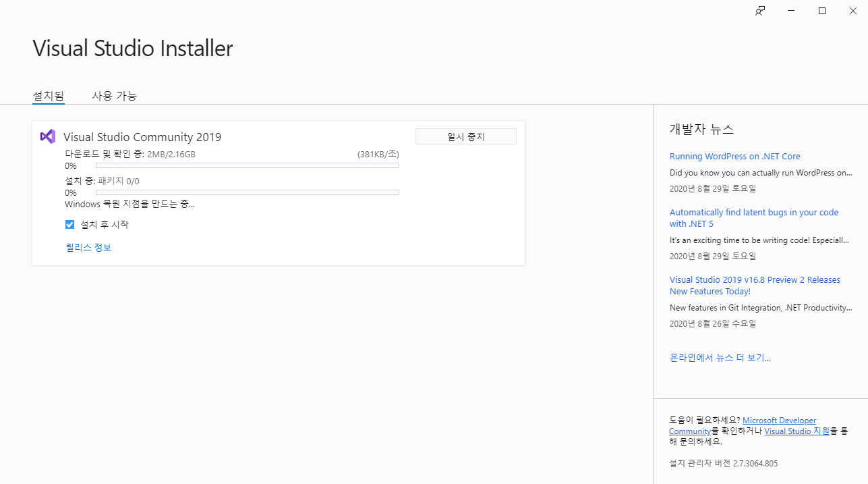
Task: Minimize the installer window
Action: point(791,11)
